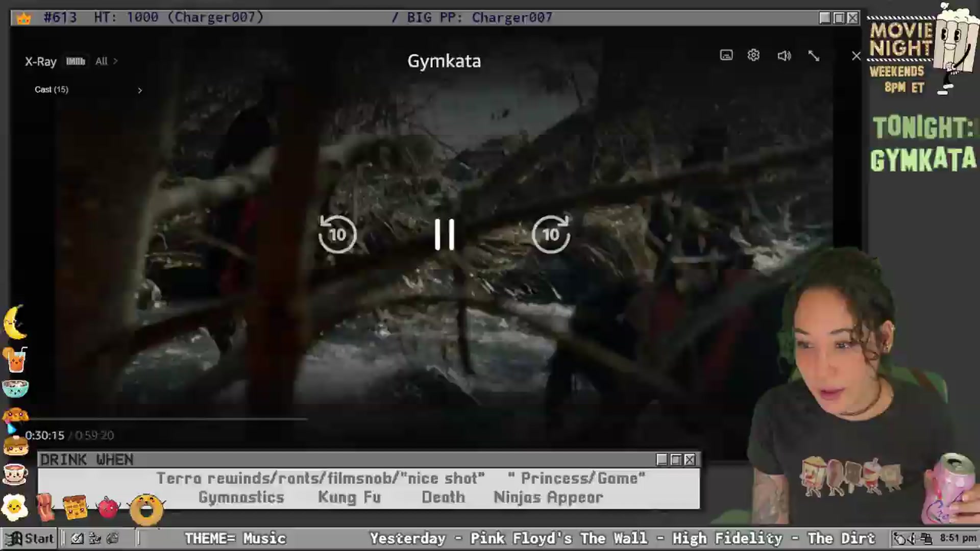Click the crescent moon emote icon
Image resolution: width=980 pixels, height=551 pixels.
click(15, 322)
